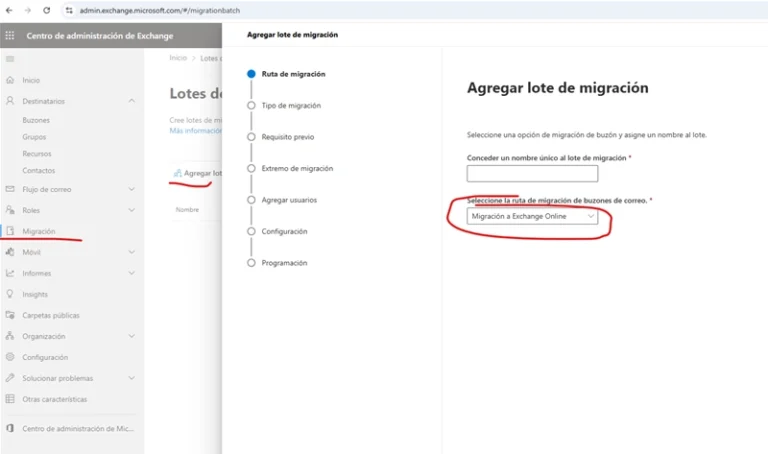Click the Destinatarios person icon
The width and height of the screenshot is (768, 454).
click(x=10, y=101)
